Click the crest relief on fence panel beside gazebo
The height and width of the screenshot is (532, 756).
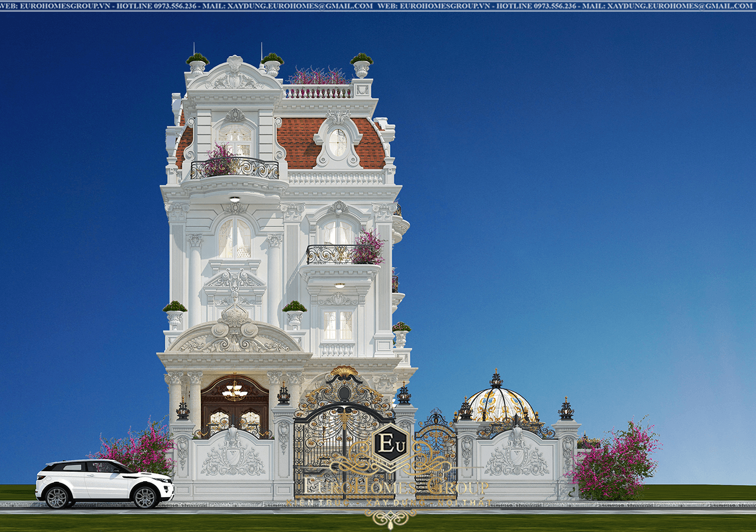click(x=517, y=456)
